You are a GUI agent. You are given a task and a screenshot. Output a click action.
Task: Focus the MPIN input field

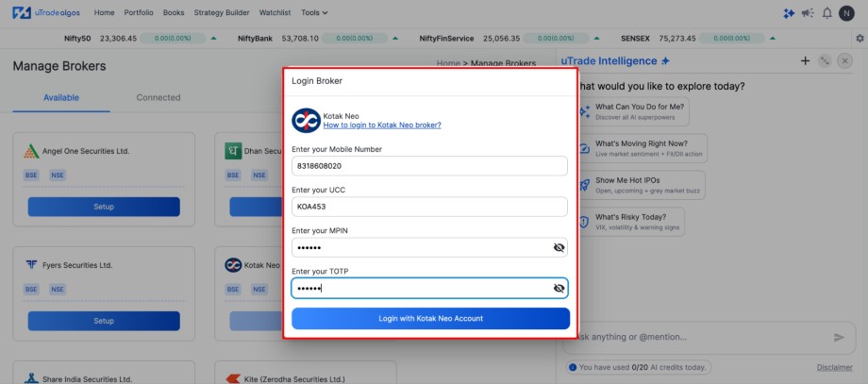(x=429, y=247)
